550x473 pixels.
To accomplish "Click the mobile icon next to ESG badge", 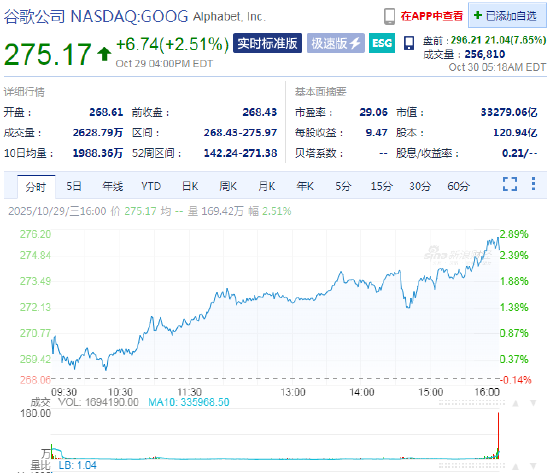I will [409, 43].
